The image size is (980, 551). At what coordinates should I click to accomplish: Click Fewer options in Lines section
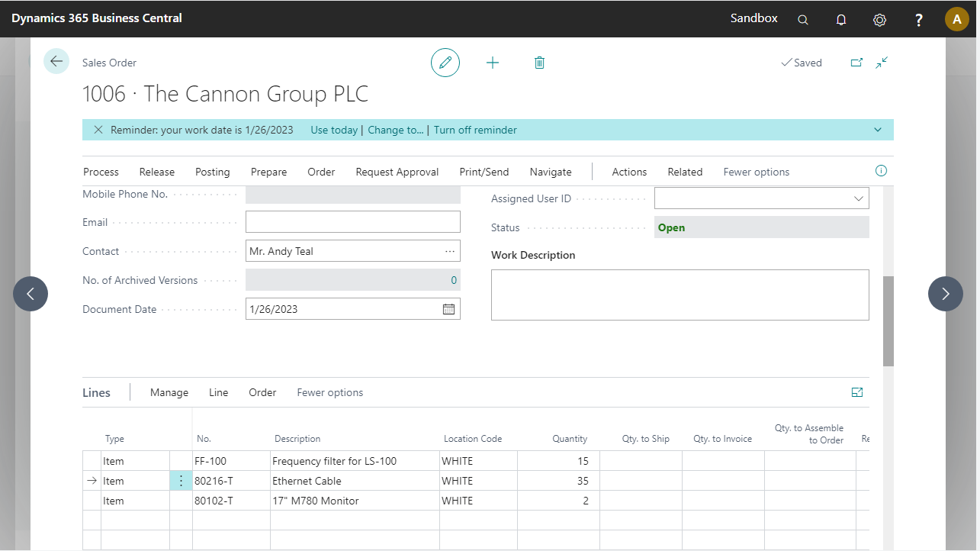(x=330, y=392)
